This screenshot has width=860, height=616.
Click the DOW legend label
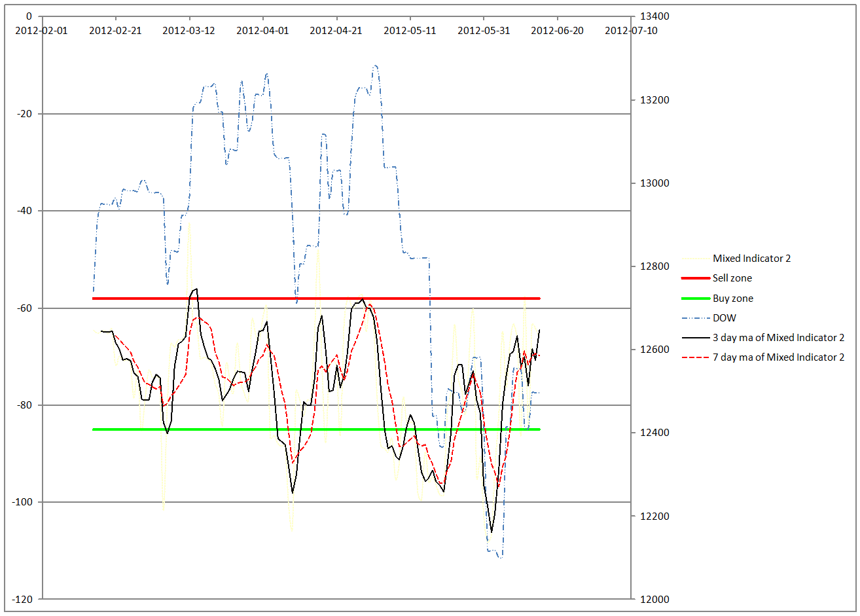(724, 318)
